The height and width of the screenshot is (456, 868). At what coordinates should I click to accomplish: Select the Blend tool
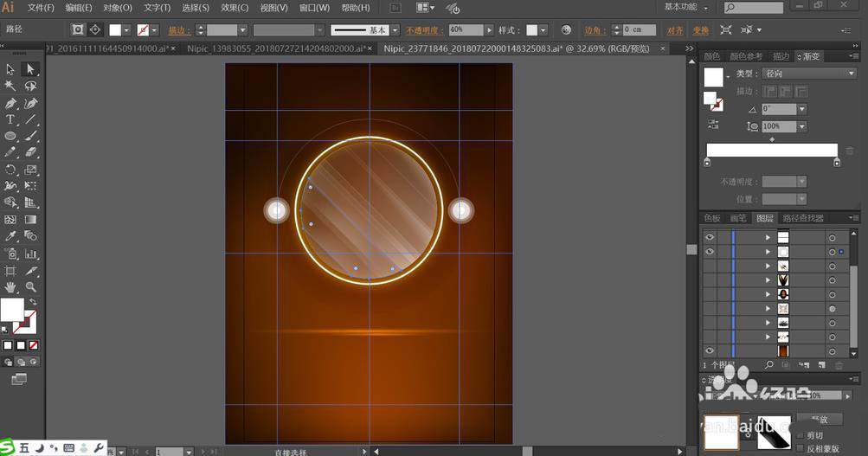click(x=30, y=237)
